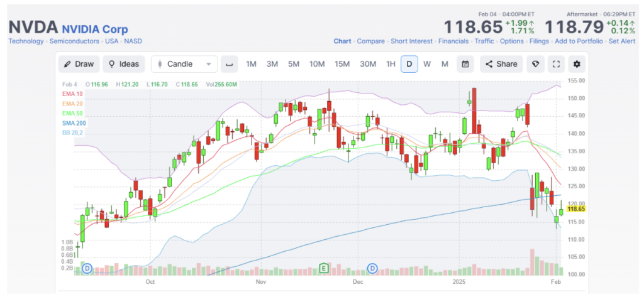Open the Filings link
The width and height of the screenshot is (644, 297).
tap(539, 41)
